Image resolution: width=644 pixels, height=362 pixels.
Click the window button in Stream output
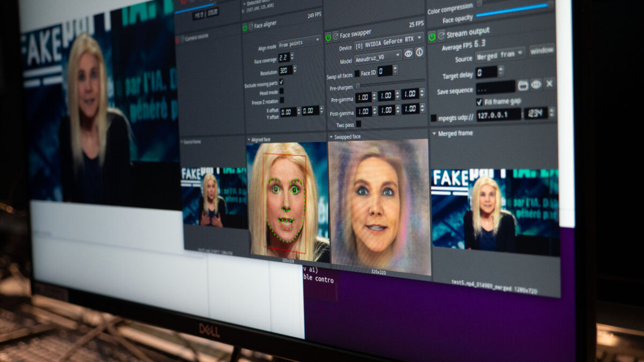tap(541, 51)
